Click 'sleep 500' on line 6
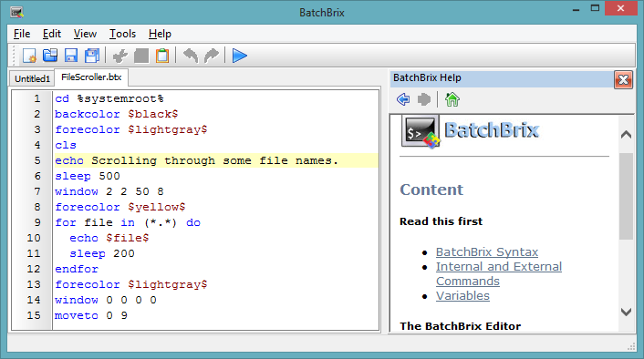 click(x=88, y=177)
